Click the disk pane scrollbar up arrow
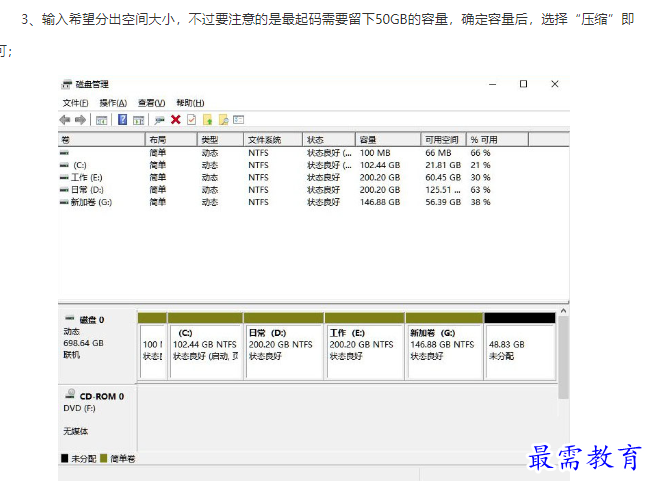The width and height of the screenshot is (650, 489). [563, 311]
